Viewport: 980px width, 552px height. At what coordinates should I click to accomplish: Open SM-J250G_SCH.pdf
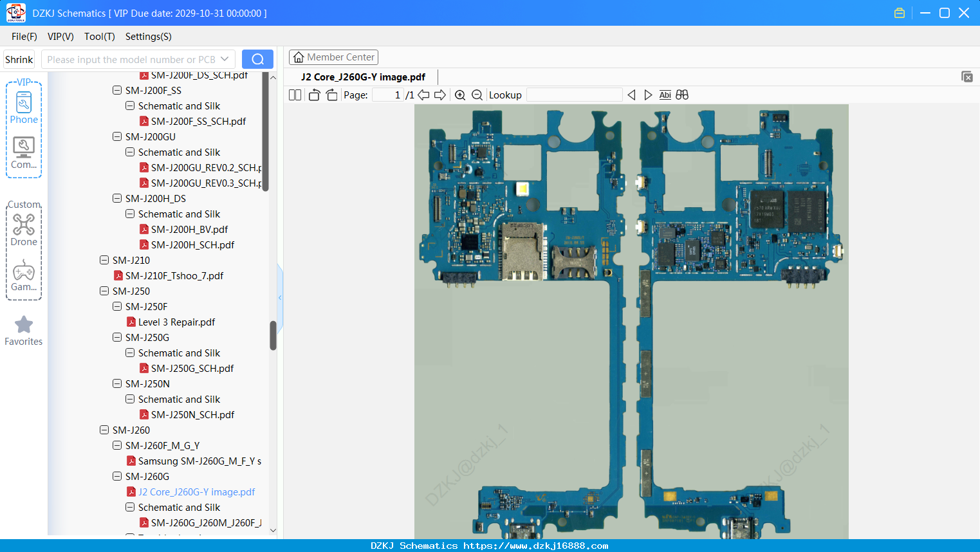click(187, 369)
